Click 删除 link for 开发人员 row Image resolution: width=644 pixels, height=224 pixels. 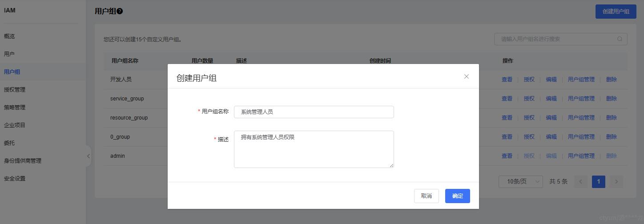click(611, 80)
